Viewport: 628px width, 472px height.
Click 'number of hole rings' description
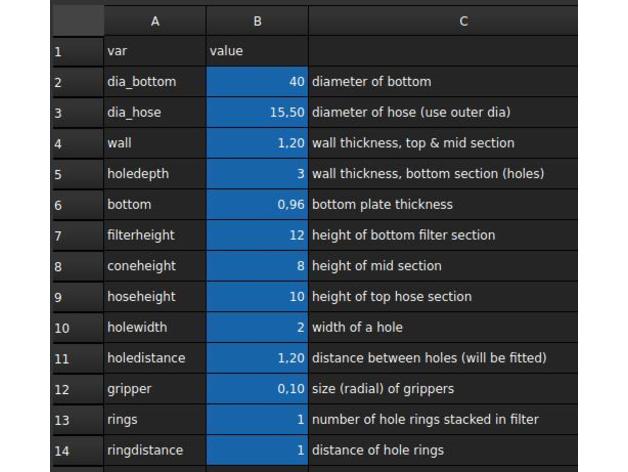[442, 420]
